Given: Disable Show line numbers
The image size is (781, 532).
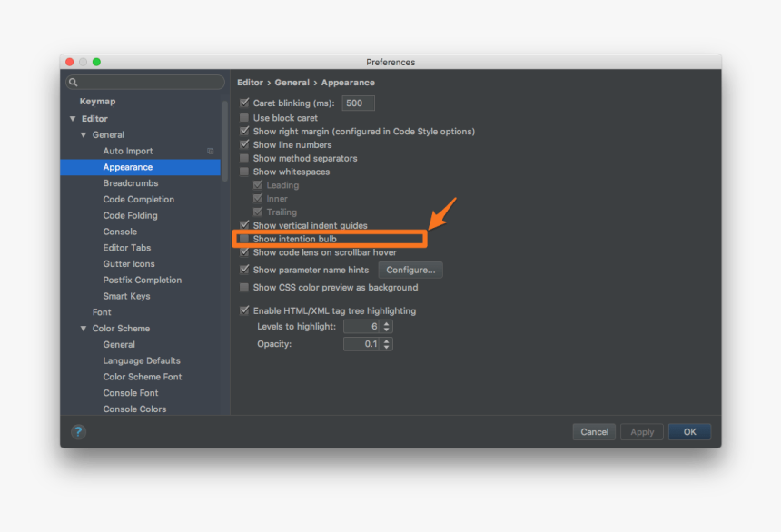Looking at the screenshot, I should (x=243, y=144).
